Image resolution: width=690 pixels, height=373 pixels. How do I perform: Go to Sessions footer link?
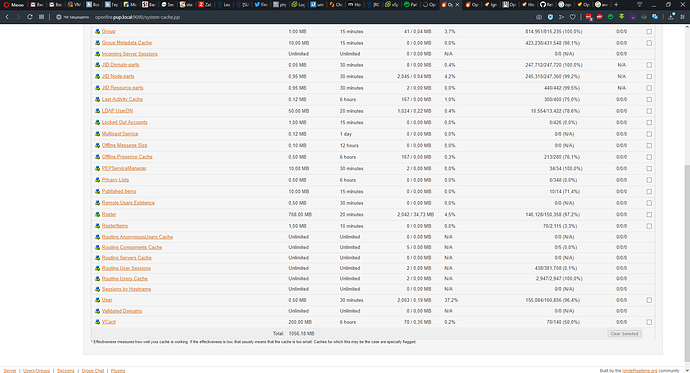tap(66, 371)
